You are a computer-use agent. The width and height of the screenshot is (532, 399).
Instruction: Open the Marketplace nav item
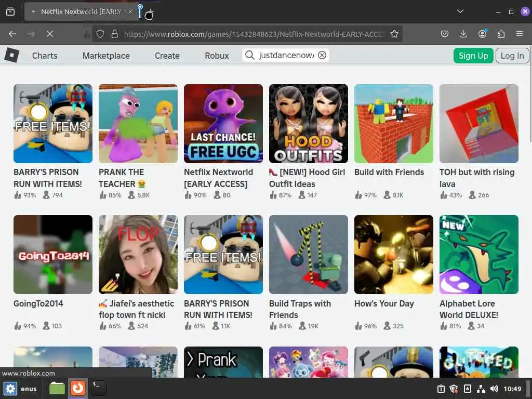point(106,56)
